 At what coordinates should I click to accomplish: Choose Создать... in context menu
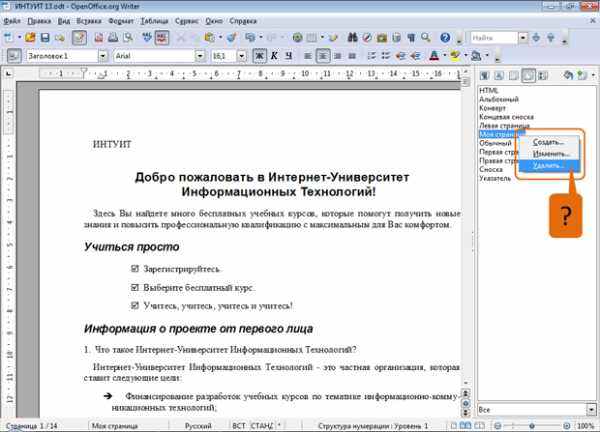[549, 142]
